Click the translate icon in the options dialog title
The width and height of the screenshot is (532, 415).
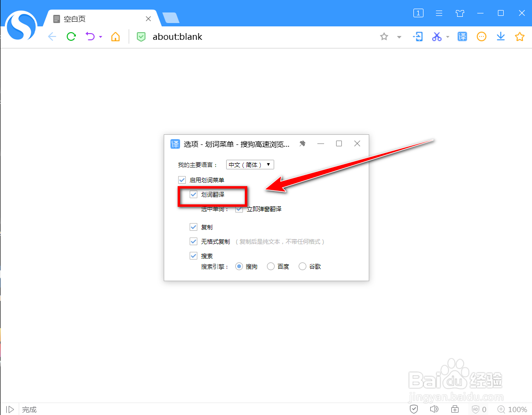[x=175, y=144]
